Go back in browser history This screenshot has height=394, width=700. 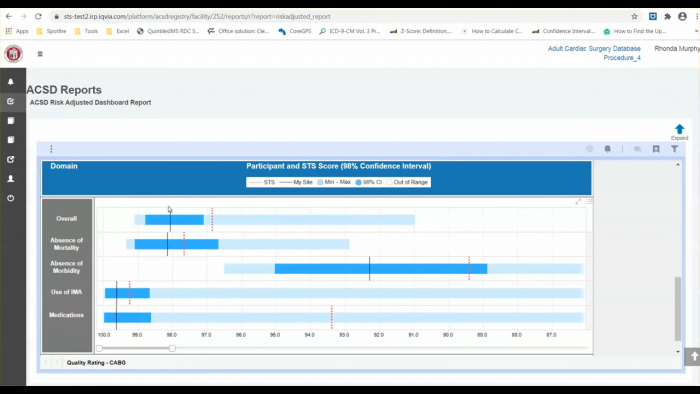tap(9, 17)
